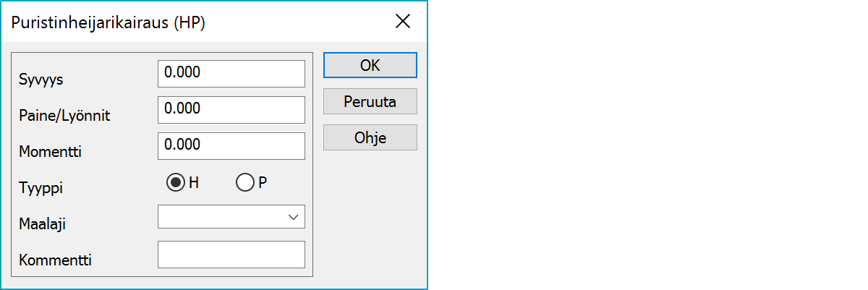Confirm the dialog with OK

point(370,65)
